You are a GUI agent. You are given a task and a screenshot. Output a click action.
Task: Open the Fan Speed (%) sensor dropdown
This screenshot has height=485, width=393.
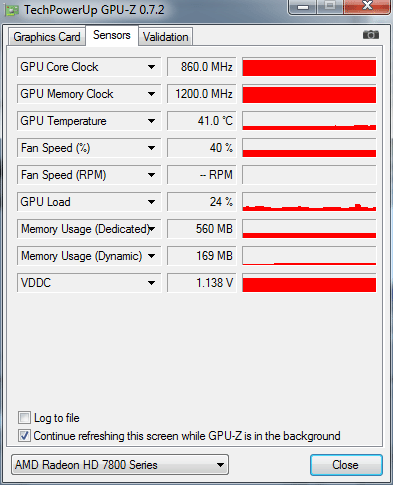click(x=151, y=148)
